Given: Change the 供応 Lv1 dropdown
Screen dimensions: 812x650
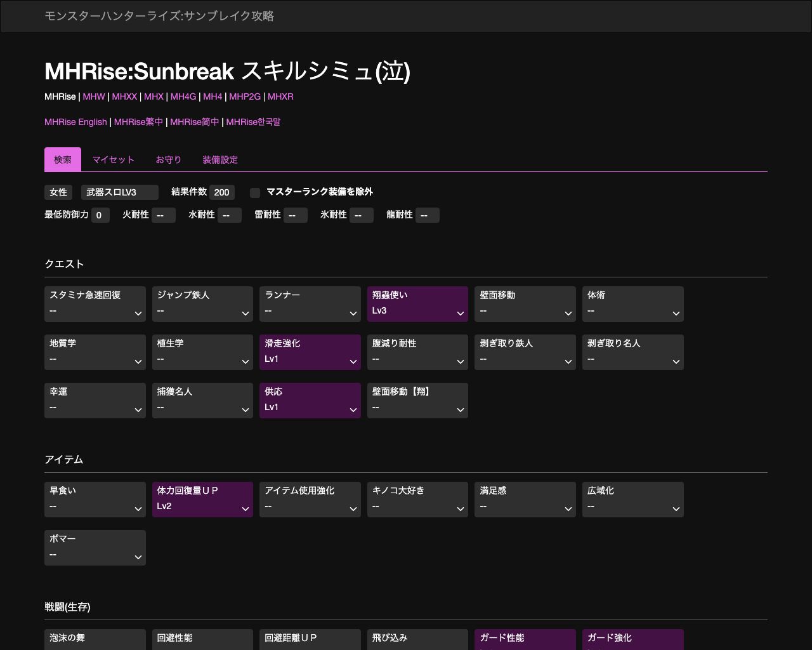Looking at the screenshot, I should point(310,401).
